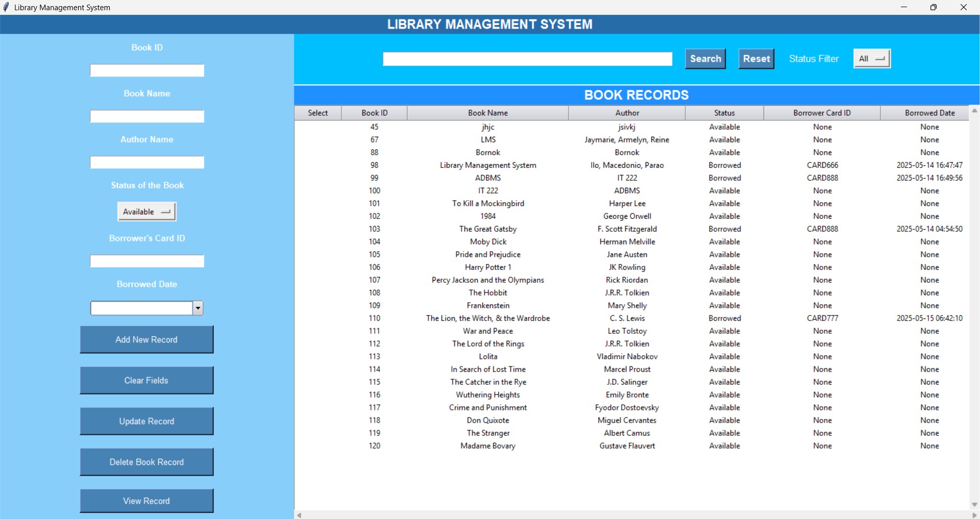Click the Search button
This screenshot has width=980, height=519.
pos(705,58)
